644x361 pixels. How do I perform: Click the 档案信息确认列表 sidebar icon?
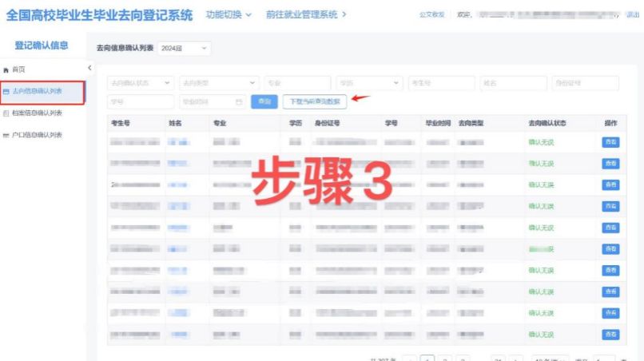[6, 113]
